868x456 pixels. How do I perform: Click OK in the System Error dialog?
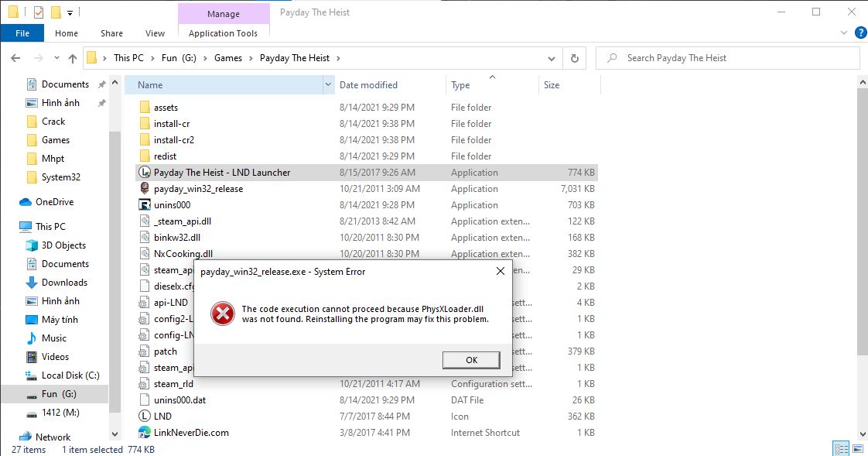pyautogui.click(x=471, y=360)
